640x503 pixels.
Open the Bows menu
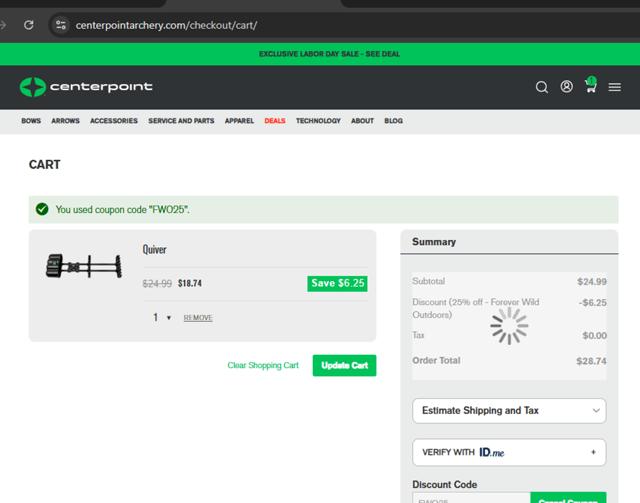pyautogui.click(x=31, y=121)
